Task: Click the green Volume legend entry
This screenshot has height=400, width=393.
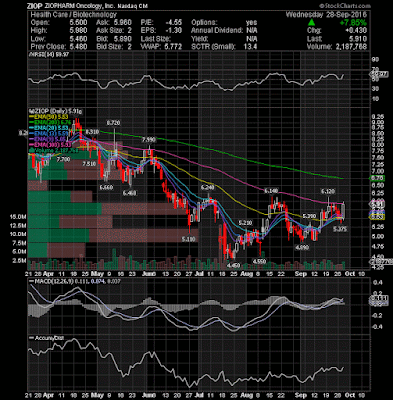Action: coord(54,151)
